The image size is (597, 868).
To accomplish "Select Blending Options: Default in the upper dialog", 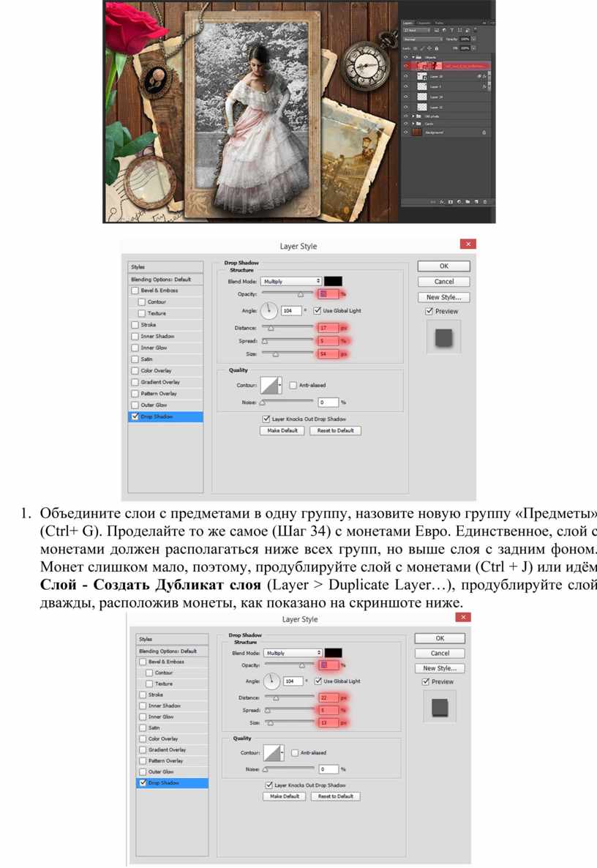I will click(165, 279).
